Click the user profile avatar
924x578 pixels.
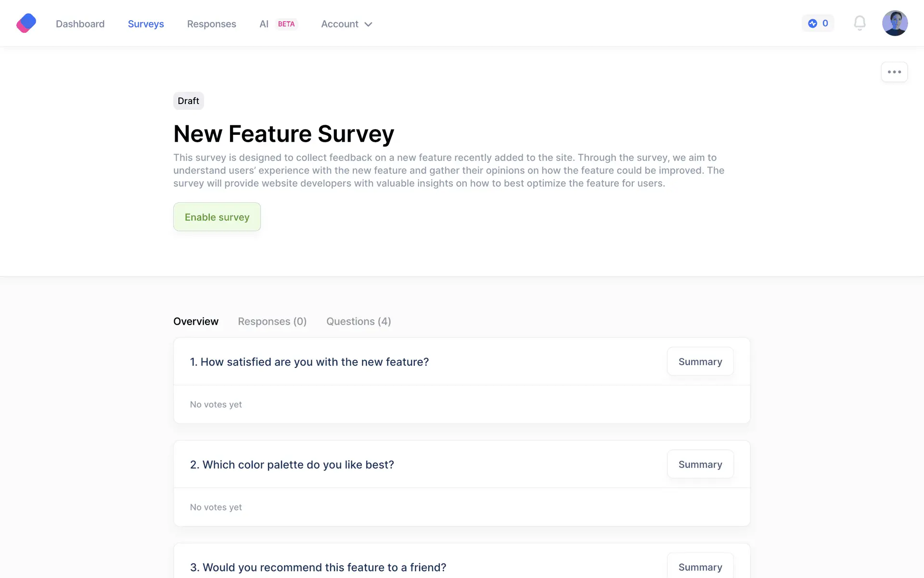tap(895, 23)
